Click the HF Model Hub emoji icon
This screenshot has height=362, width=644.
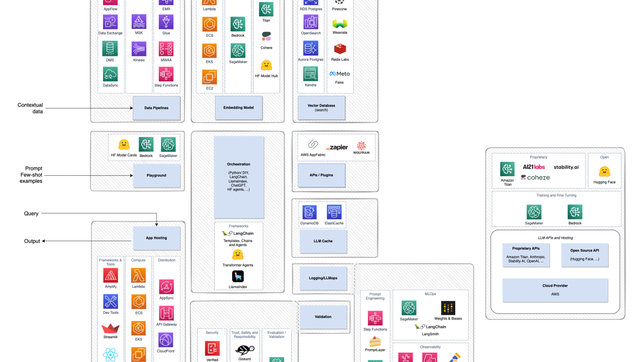pos(267,65)
